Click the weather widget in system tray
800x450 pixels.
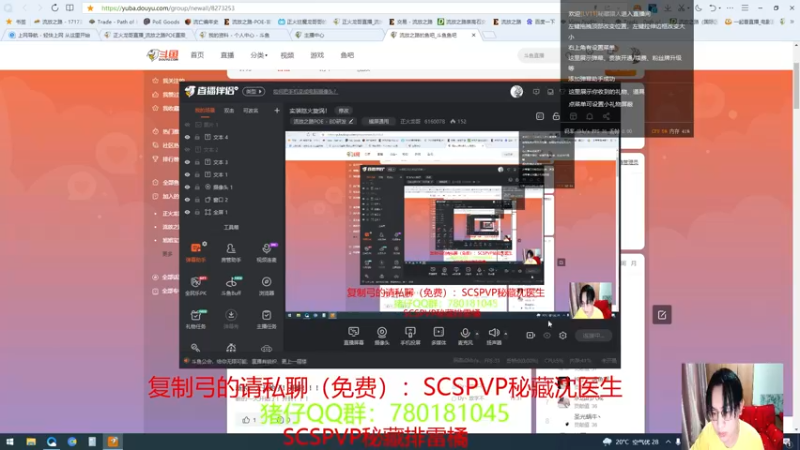coord(630,442)
